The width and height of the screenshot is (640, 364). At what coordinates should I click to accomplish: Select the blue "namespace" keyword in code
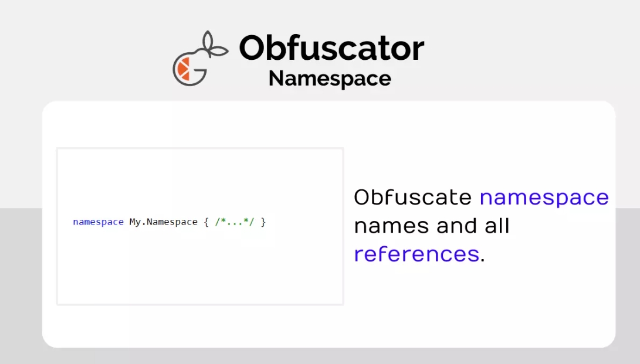[99, 222]
